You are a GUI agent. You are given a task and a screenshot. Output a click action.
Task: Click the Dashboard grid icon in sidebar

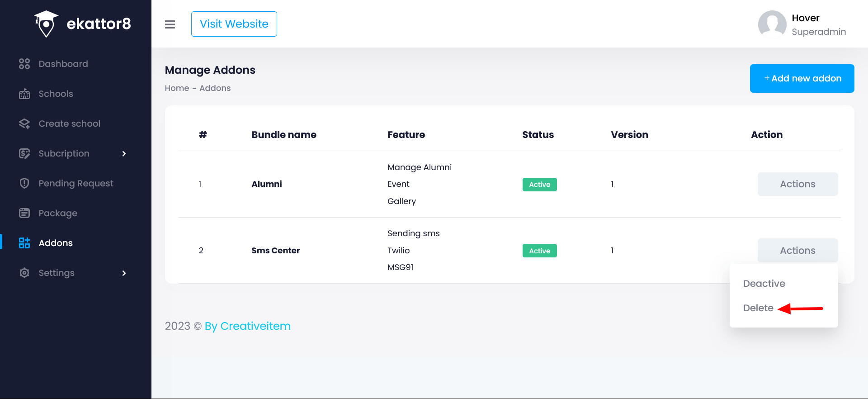(24, 64)
